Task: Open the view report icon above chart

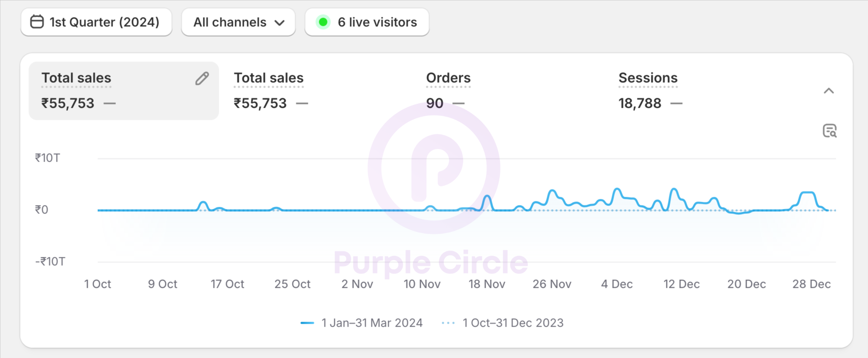Action: (x=829, y=131)
